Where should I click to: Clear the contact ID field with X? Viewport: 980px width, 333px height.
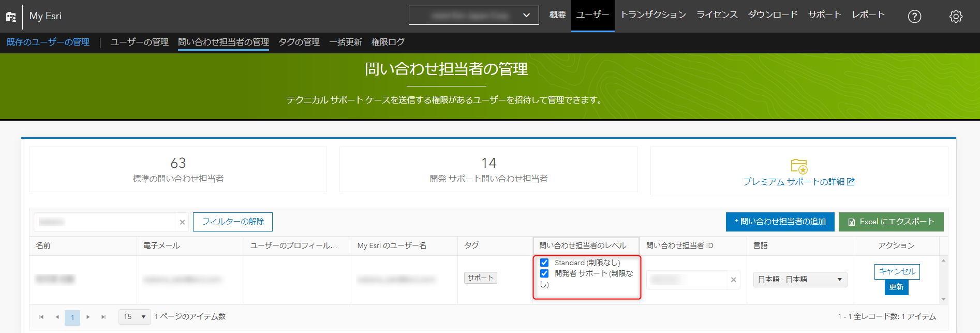(733, 280)
